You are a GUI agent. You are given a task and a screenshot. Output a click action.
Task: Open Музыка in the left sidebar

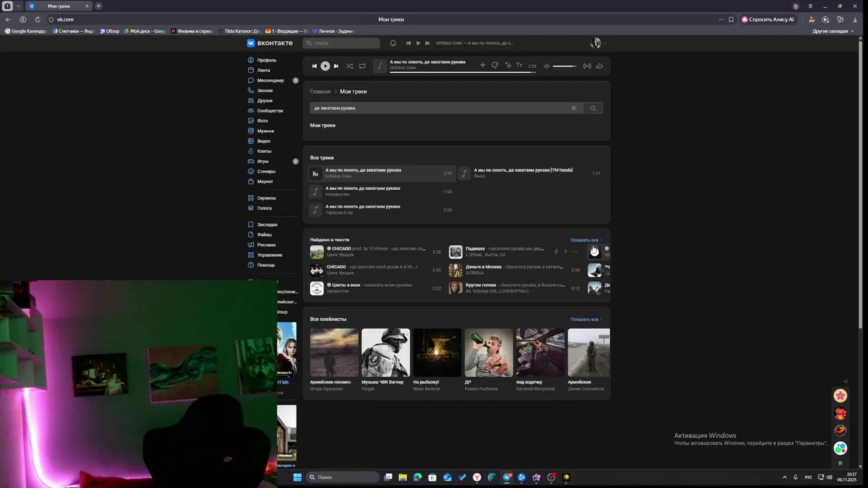265,131
